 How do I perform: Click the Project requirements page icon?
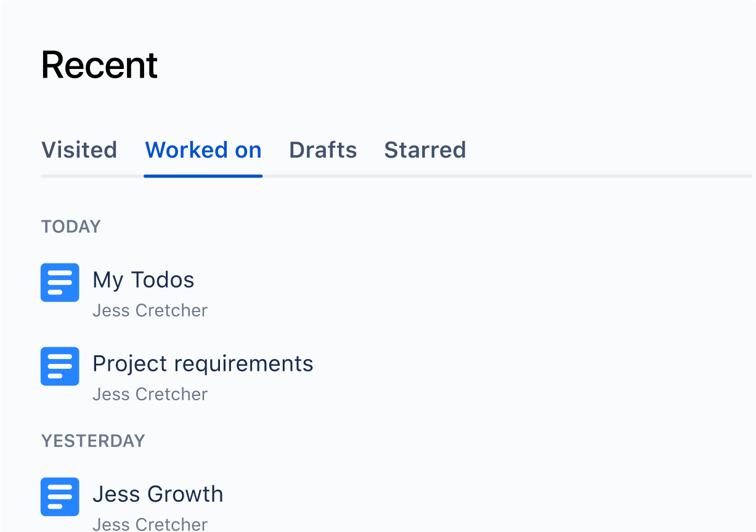pyautogui.click(x=60, y=366)
